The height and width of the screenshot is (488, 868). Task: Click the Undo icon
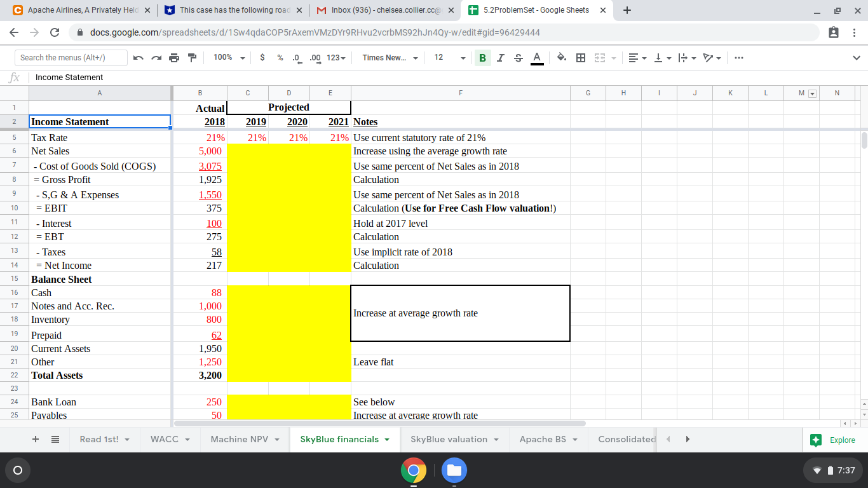[139, 57]
